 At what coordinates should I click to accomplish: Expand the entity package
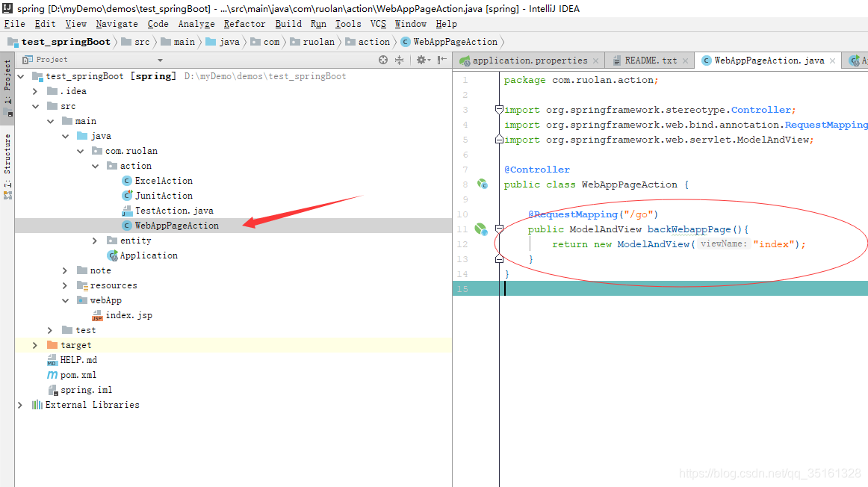(95, 241)
